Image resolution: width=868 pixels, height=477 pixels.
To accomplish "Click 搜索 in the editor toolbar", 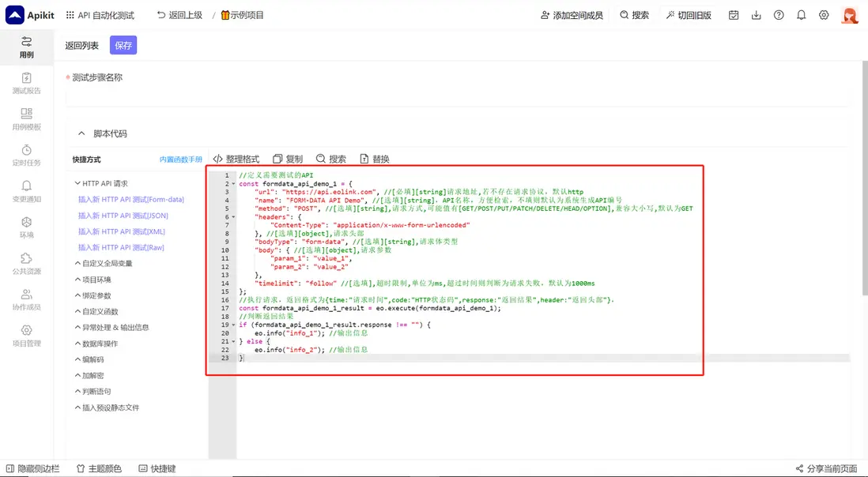I will pyautogui.click(x=331, y=159).
